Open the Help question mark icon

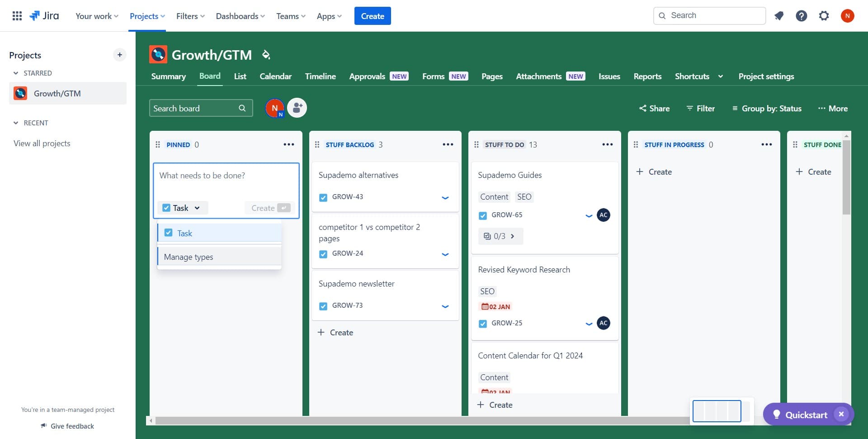point(801,15)
